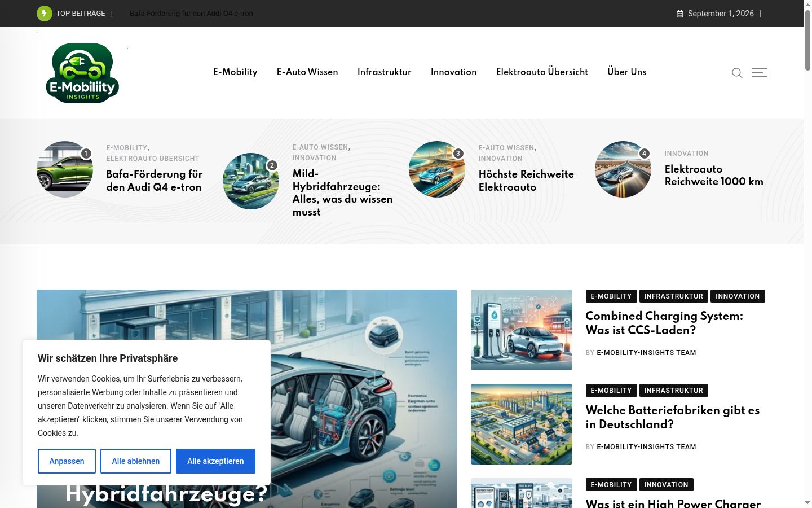Click INNOVATION category above Elektroauto Reichweite 1000 km

tap(686, 154)
